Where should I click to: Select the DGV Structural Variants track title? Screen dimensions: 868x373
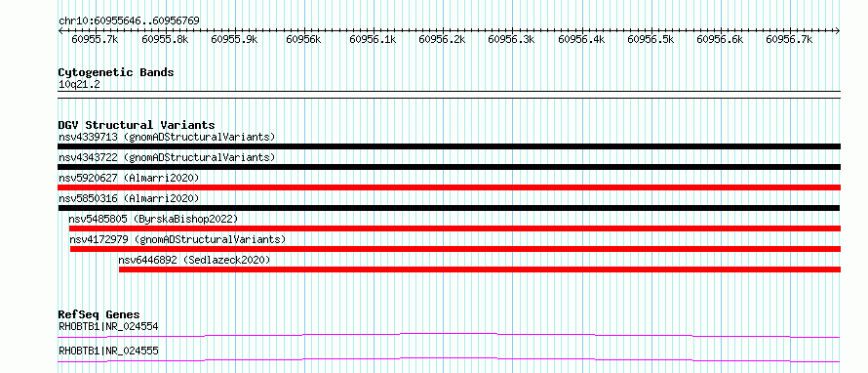click(x=137, y=125)
